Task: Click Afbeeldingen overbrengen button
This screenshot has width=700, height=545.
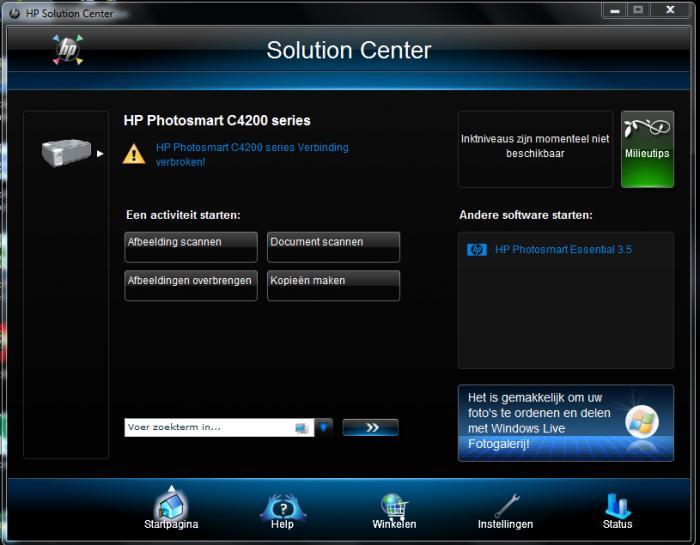Action: 191,285
